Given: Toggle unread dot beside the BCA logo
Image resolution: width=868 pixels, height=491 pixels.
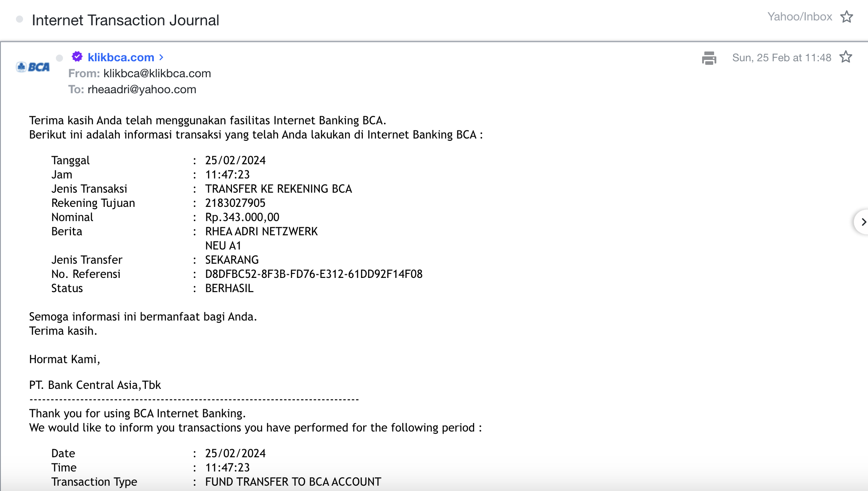Looking at the screenshot, I should point(59,58).
